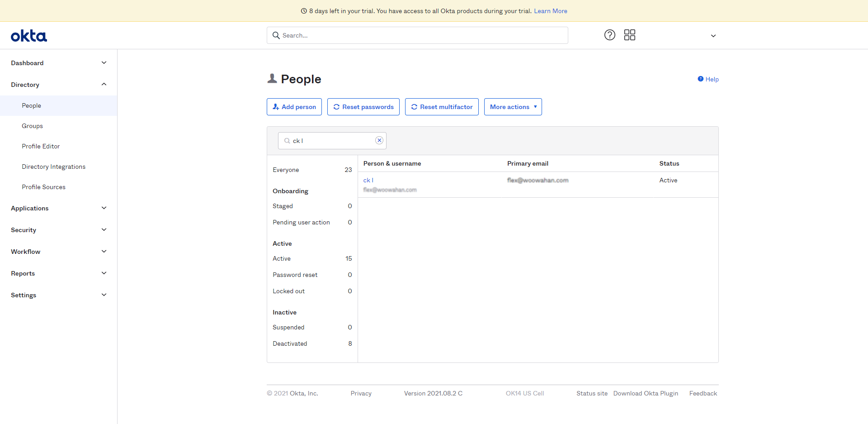
Task: Click the Add person button
Action: point(294,107)
